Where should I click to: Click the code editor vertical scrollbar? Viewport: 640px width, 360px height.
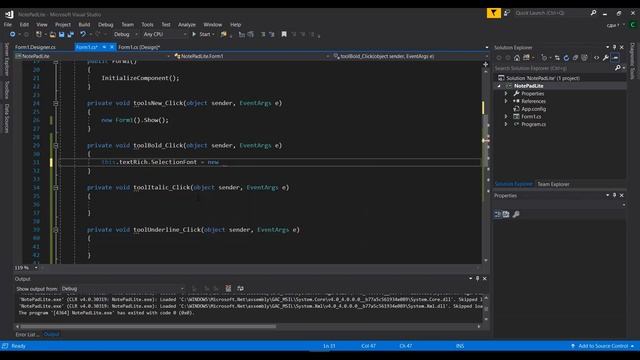[485, 165]
